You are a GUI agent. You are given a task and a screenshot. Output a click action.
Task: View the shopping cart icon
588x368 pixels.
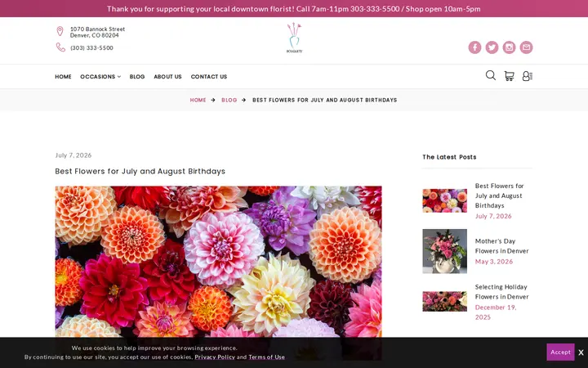click(509, 76)
